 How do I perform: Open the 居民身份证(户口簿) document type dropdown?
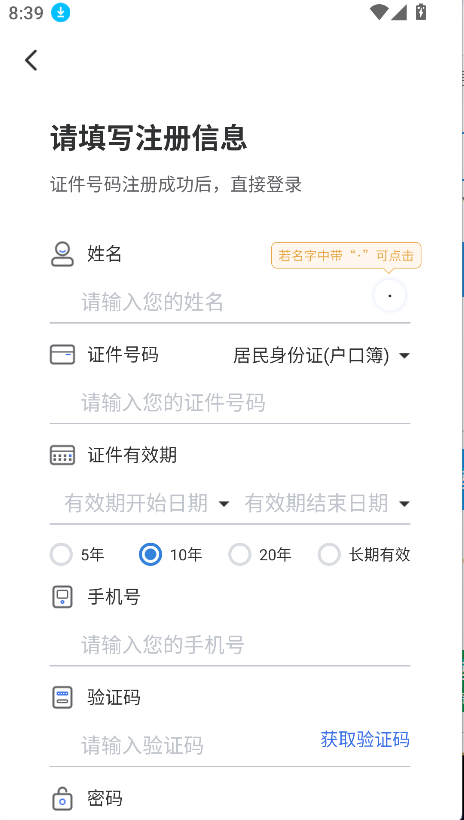point(321,356)
